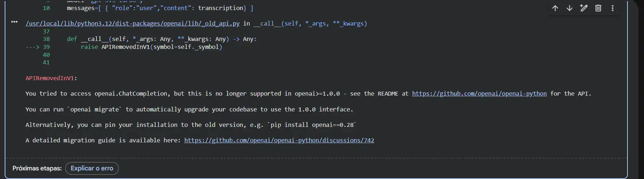
Task: Click the output options ellipsis icon
Action: pyautogui.click(x=14, y=22)
